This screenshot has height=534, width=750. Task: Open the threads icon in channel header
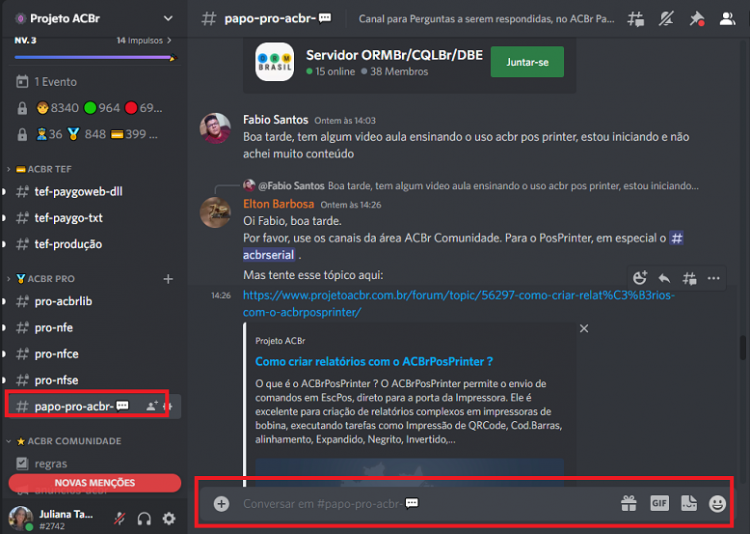(x=636, y=19)
